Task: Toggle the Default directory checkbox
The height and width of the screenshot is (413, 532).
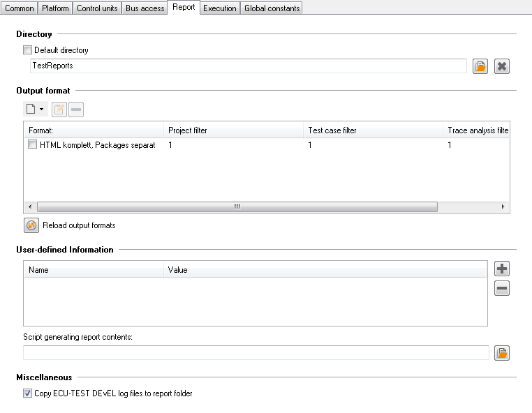Action: point(27,50)
